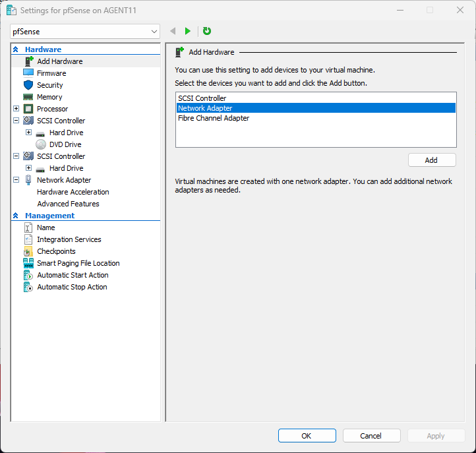This screenshot has width=476, height=453.
Task: Click the Firmware icon in the sidebar
Action: click(28, 73)
